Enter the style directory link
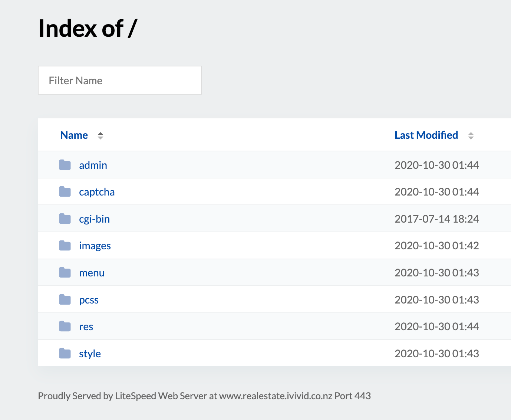Screen dimensions: 511x420 tap(90, 354)
